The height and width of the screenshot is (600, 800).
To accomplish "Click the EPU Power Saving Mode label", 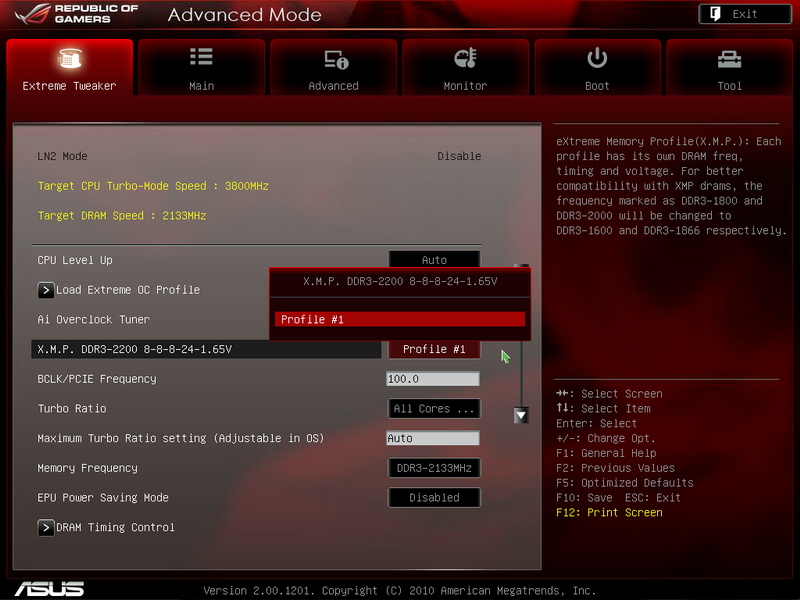I will point(103,497).
